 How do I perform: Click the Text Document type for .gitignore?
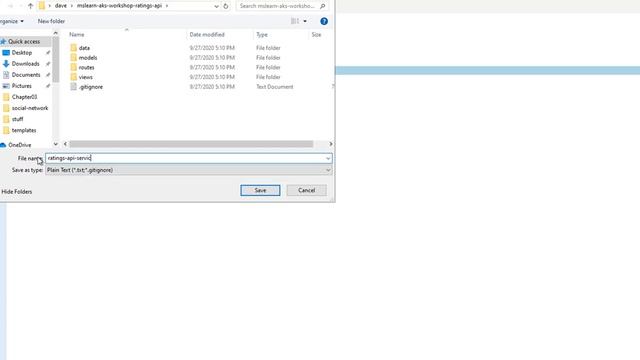tap(274, 87)
